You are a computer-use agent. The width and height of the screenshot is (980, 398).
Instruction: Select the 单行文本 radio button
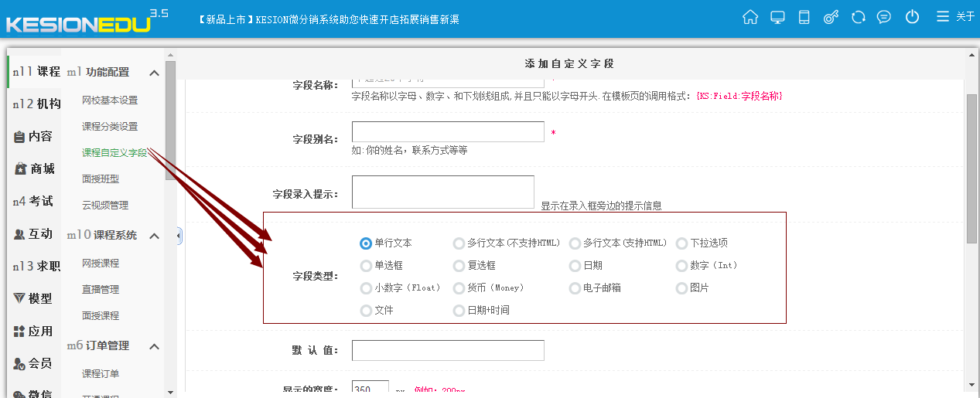tap(366, 243)
